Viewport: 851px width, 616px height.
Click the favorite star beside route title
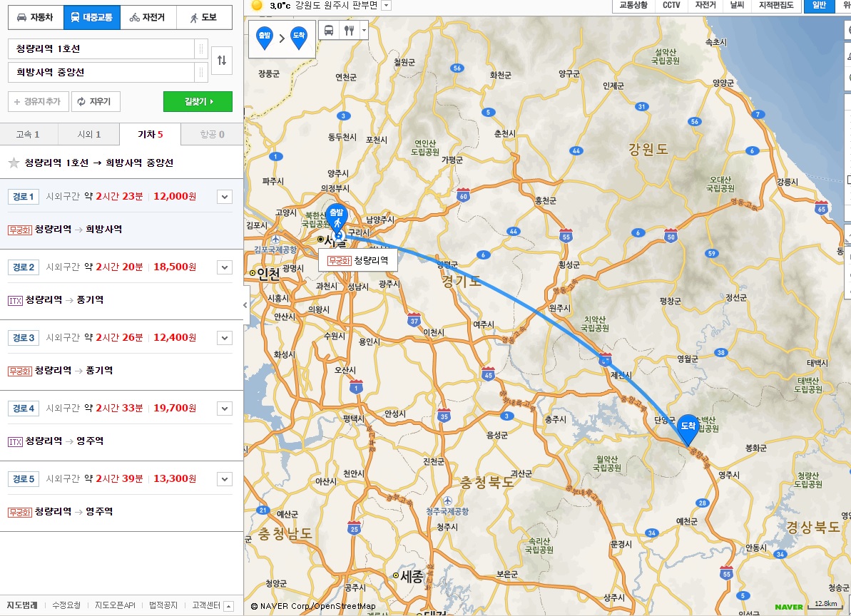click(x=14, y=163)
